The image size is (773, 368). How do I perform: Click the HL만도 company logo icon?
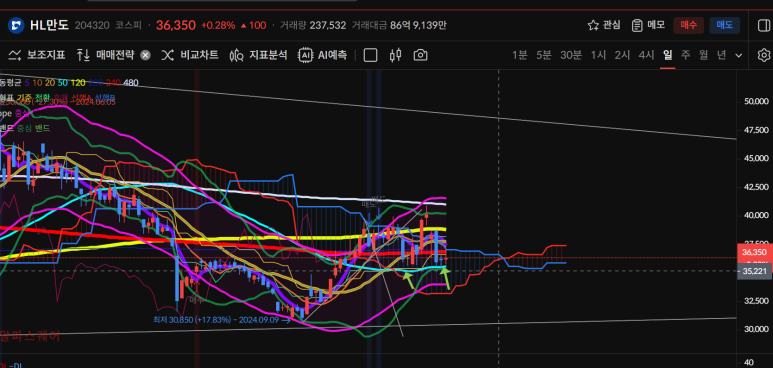[x=16, y=25]
